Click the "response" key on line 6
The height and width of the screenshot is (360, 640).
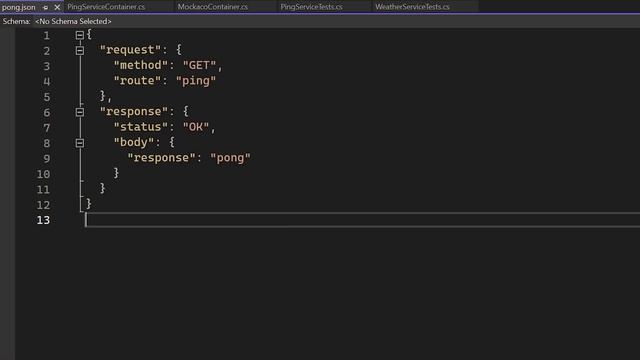tap(134, 111)
